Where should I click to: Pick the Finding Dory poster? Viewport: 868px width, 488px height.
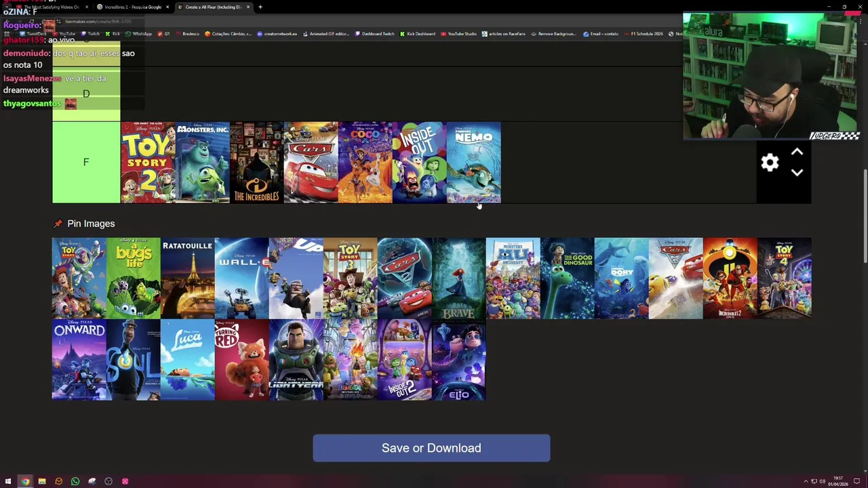pyautogui.click(x=622, y=278)
